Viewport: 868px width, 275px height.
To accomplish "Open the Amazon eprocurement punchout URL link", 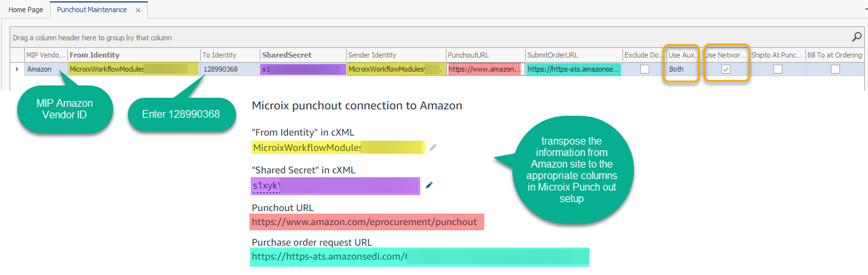I will [365, 222].
